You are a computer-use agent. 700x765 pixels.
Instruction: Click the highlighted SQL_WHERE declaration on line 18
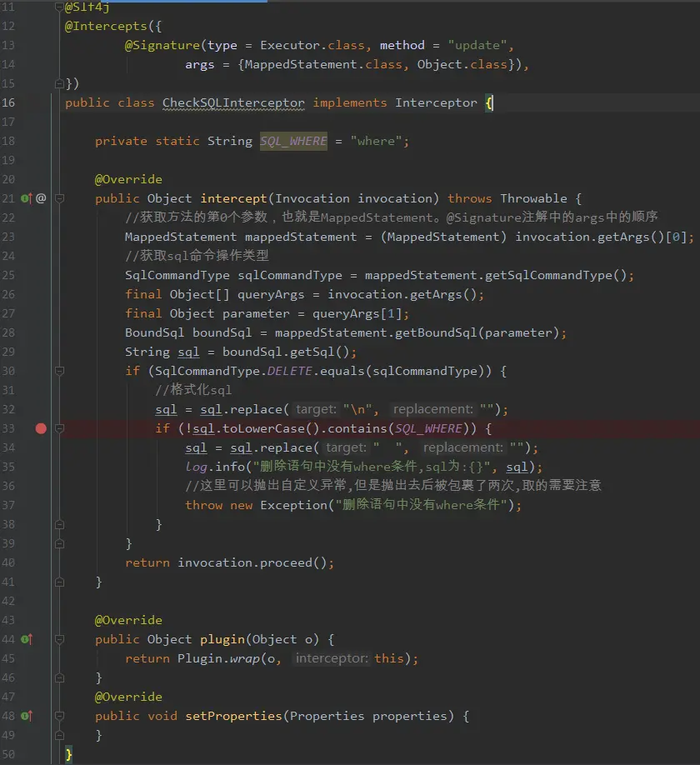point(293,141)
